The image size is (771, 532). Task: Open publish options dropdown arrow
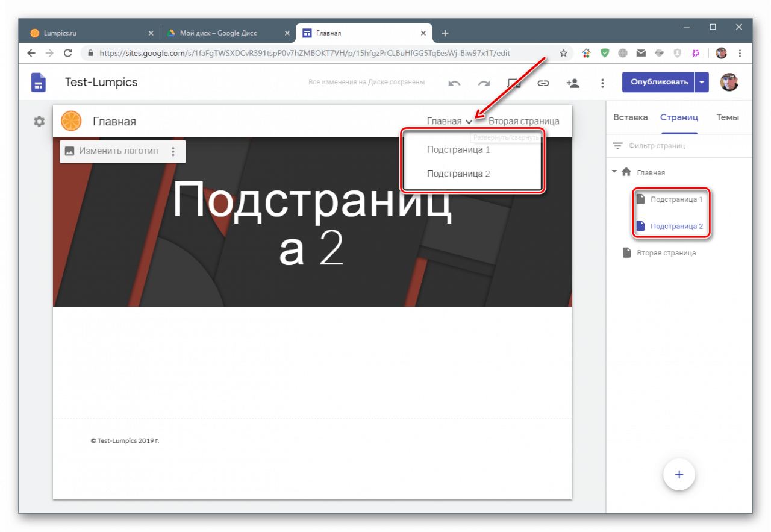[702, 82]
